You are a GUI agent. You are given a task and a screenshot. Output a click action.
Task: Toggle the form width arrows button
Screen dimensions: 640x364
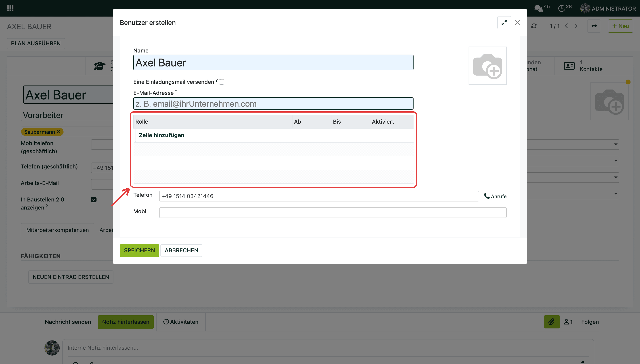(x=594, y=26)
